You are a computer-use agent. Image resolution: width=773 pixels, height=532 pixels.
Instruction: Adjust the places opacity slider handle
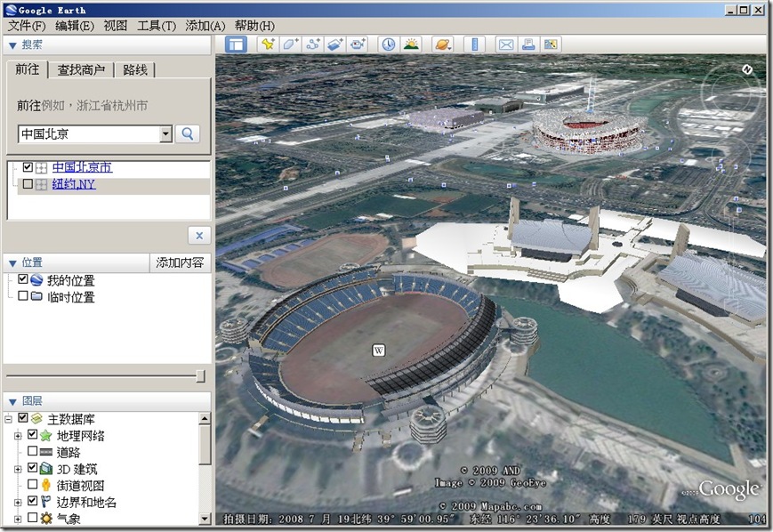click(x=200, y=376)
